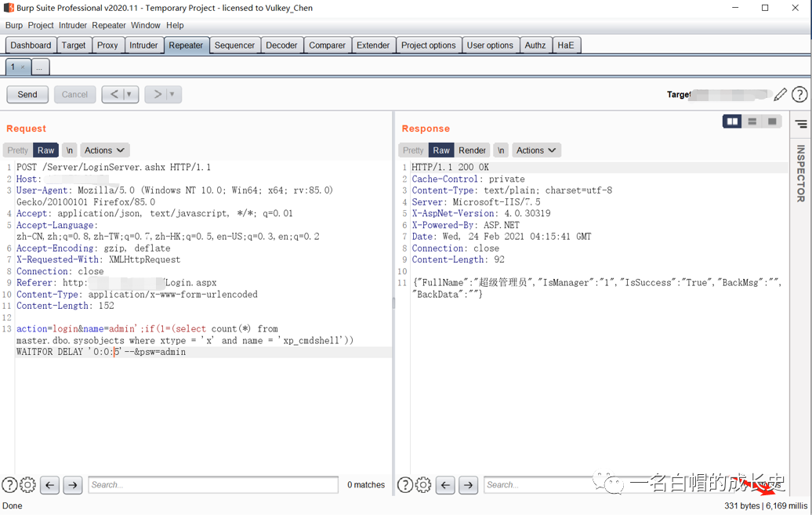Switch to the Extender tab
Screen dimensions: 812x518
click(x=373, y=45)
